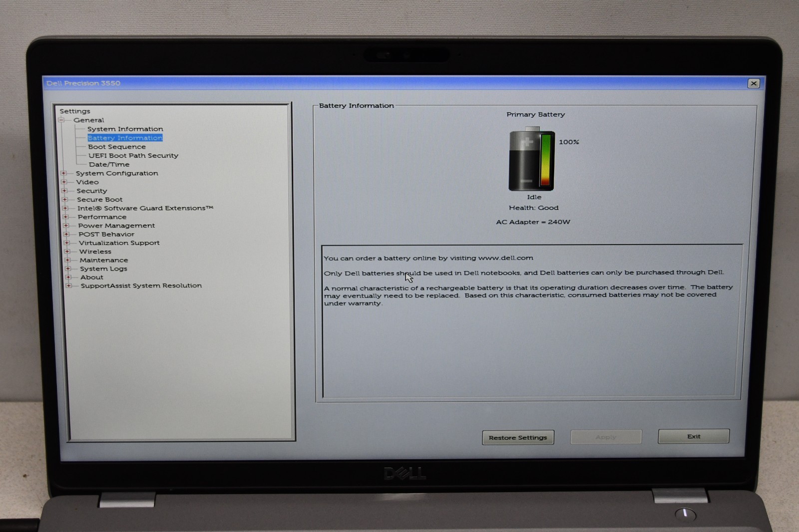Expand the Virtualization Support node
799x532 pixels.
point(67,243)
